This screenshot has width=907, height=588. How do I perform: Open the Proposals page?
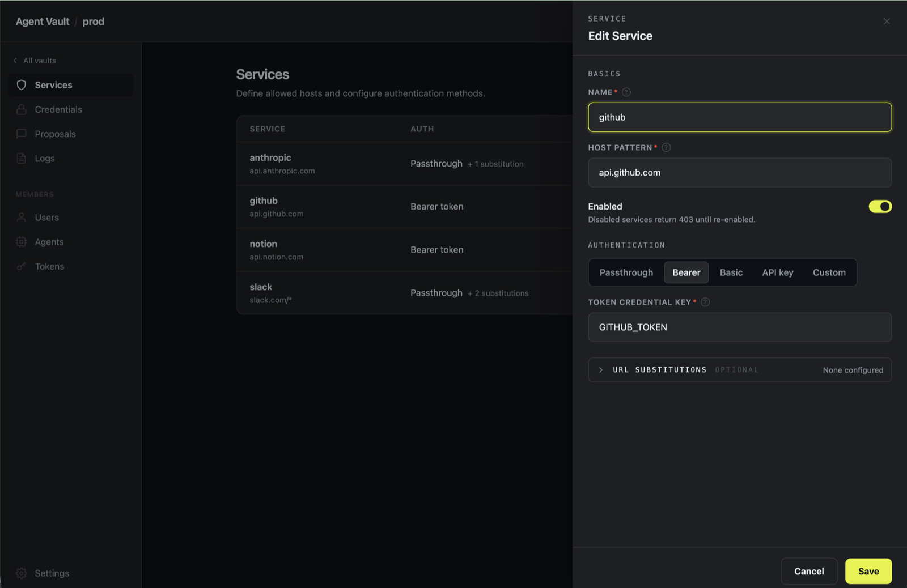[x=71, y=134]
